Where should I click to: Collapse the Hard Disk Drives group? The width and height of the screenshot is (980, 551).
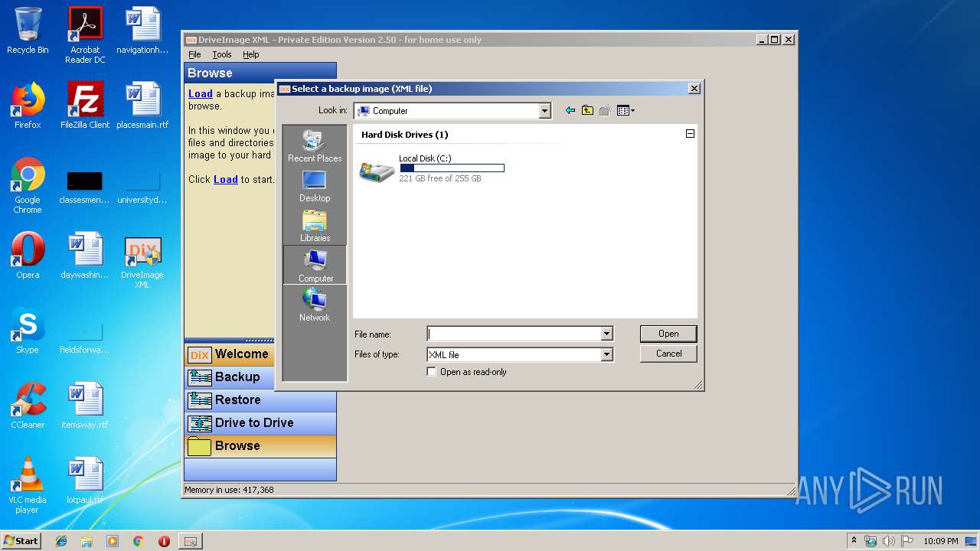(x=690, y=134)
